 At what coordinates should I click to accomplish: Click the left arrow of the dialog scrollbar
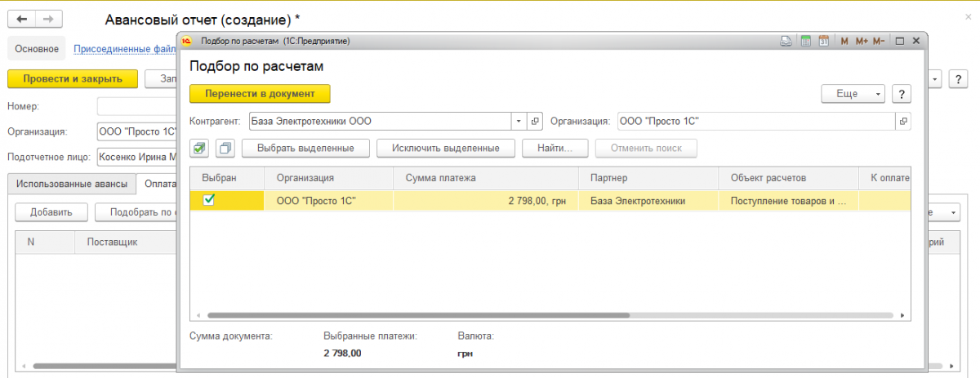pyautogui.click(x=197, y=315)
